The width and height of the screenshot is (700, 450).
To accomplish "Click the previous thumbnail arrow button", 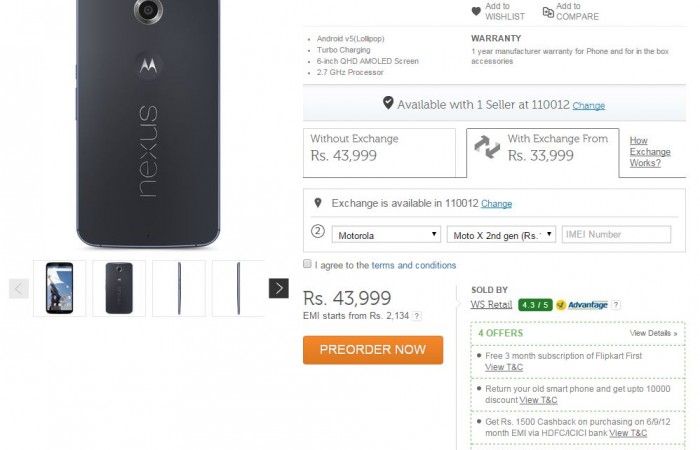I will pos(19,288).
